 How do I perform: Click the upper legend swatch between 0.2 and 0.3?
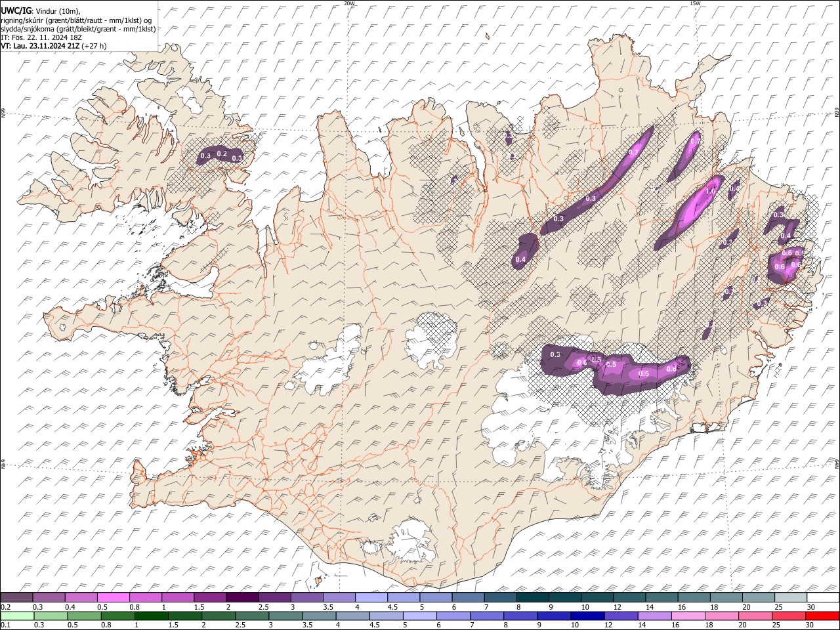(x=17, y=598)
